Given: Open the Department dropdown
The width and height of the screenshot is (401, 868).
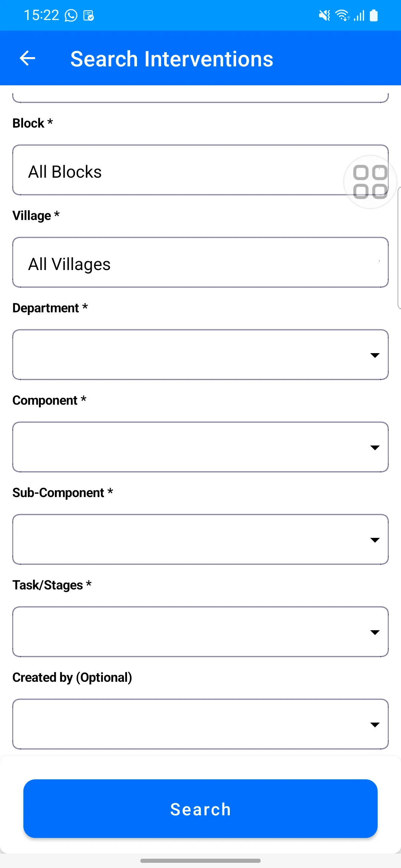Looking at the screenshot, I should pyautogui.click(x=200, y=355).
